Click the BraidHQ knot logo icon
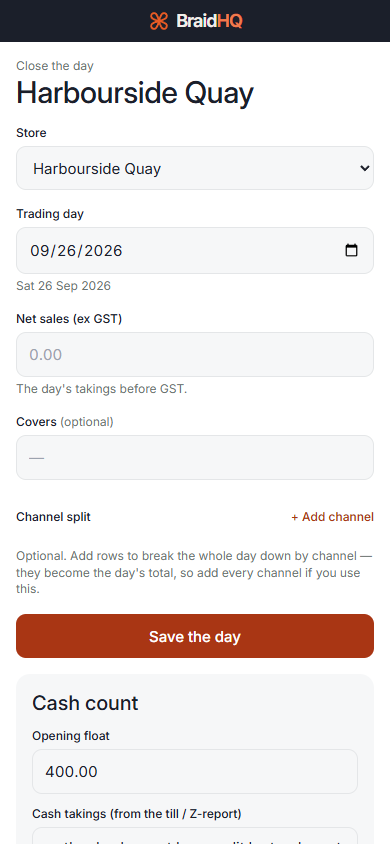 [159, 21]
